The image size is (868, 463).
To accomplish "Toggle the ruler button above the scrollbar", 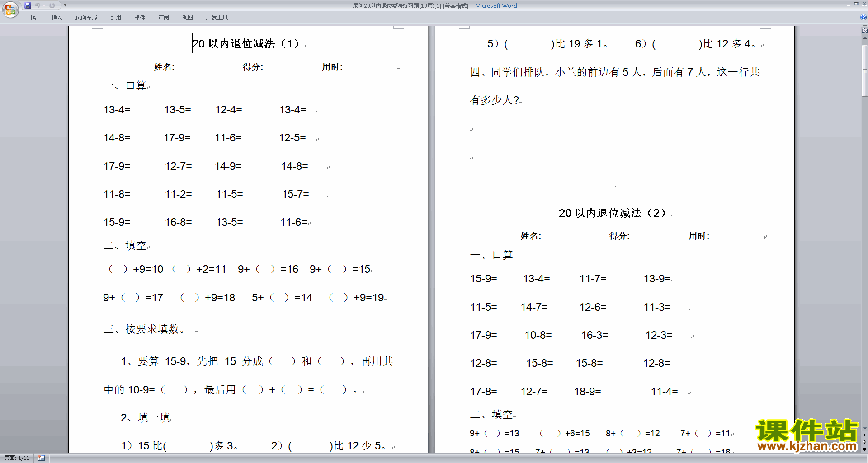I will coord(864,30).
